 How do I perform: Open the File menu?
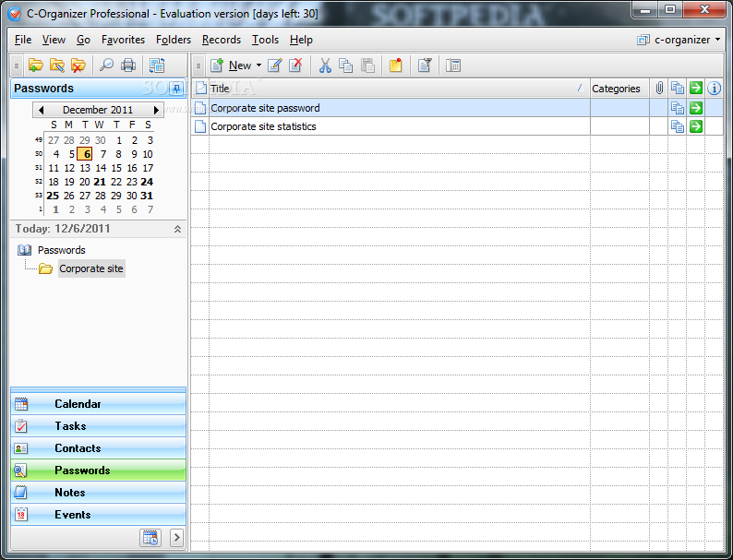pyautogui.click(x=23, y=40)
